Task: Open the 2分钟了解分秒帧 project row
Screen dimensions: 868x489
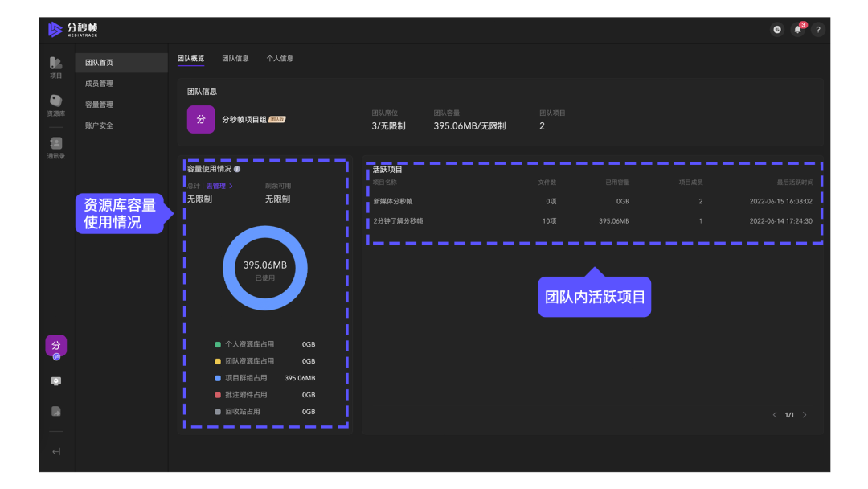Action: (593, 221)
